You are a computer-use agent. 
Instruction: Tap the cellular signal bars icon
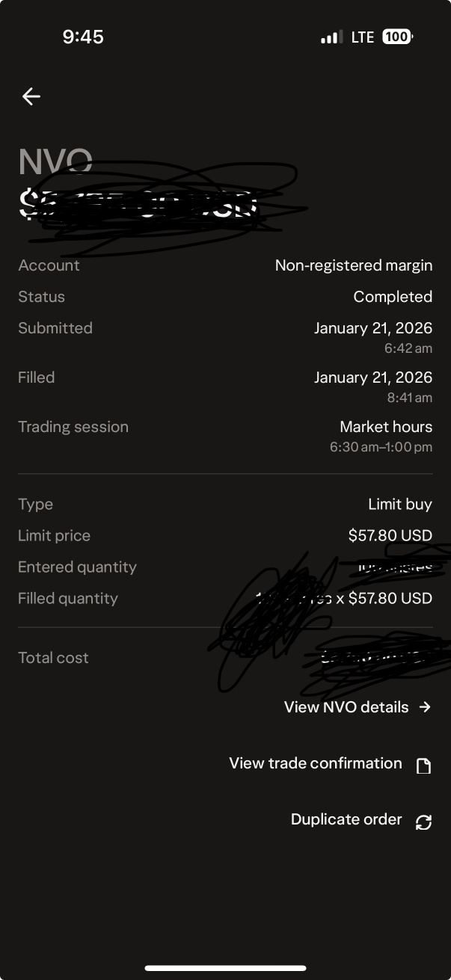pos(331,37)
